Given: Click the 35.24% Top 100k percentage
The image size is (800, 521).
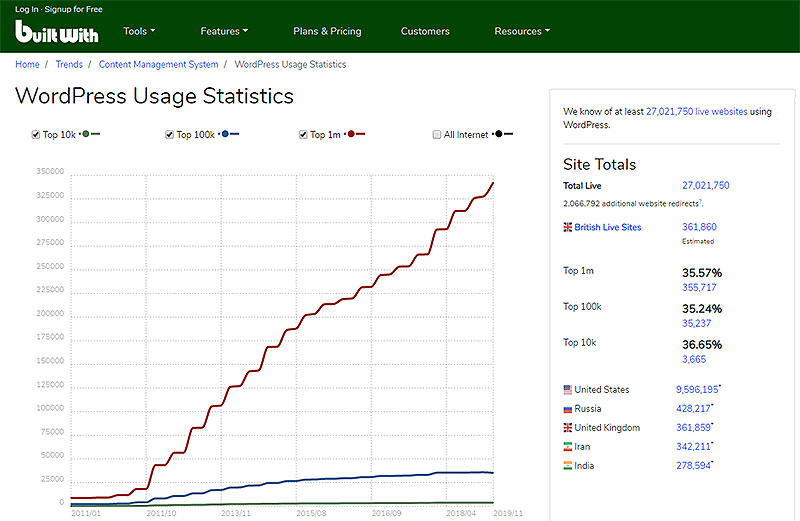Looking at the screenshot, I should coord(702,309).
